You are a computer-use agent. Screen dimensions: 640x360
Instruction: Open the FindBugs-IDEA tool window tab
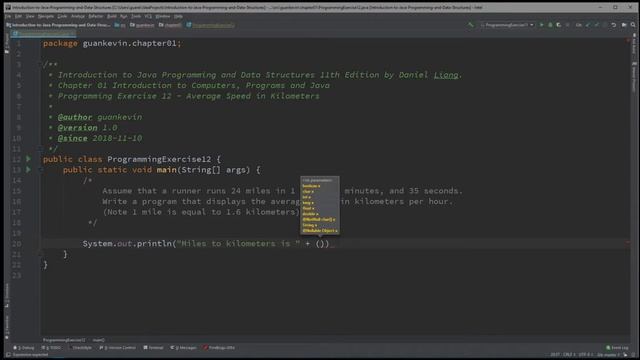(220, 348)
